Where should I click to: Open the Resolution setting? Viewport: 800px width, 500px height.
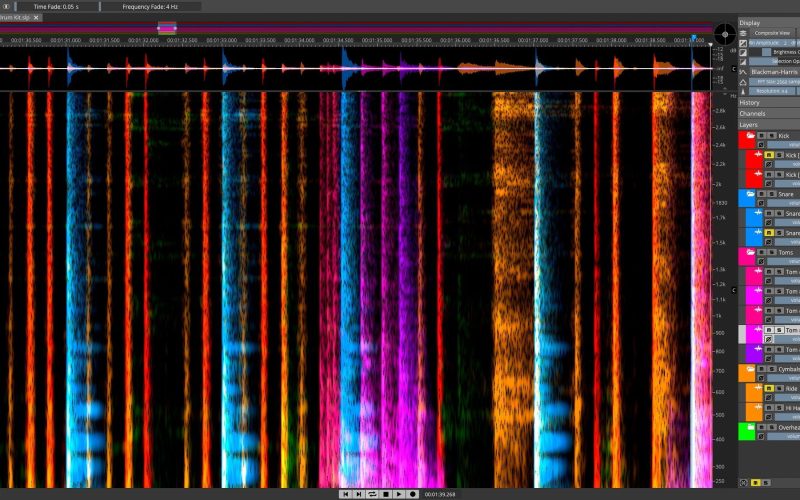[774, 91]
